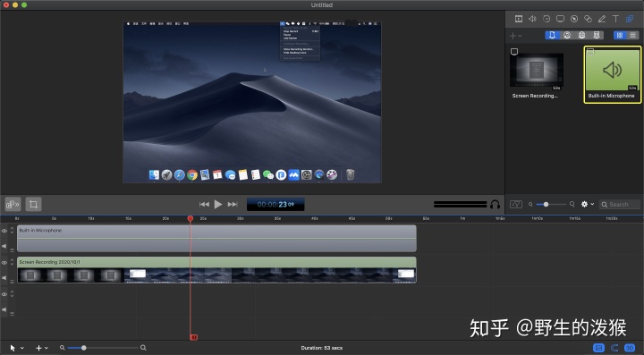
Task: Hide the Screen Recording track
Action: pyautogui.click(x=4, y=262)
